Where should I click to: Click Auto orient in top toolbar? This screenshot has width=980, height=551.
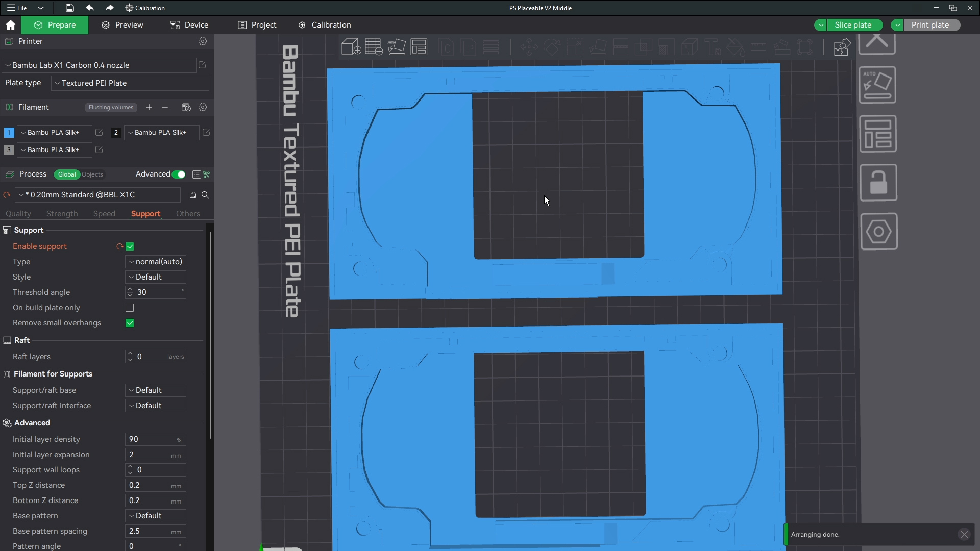point(397,47)
